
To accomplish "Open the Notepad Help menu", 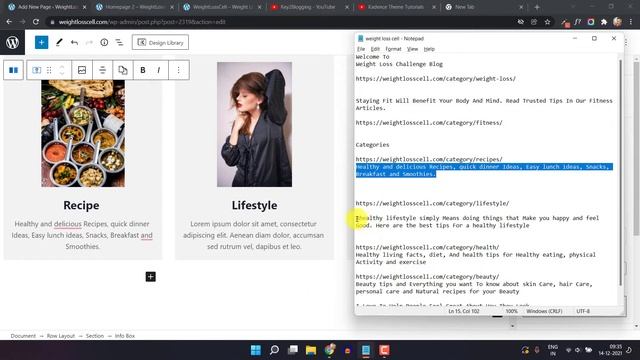I will 429,49.
